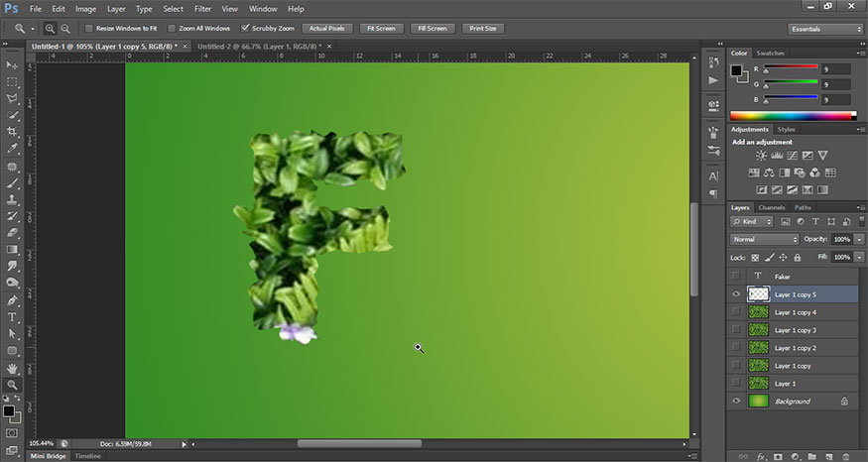Show Layer 1

[x=736, y=383]
